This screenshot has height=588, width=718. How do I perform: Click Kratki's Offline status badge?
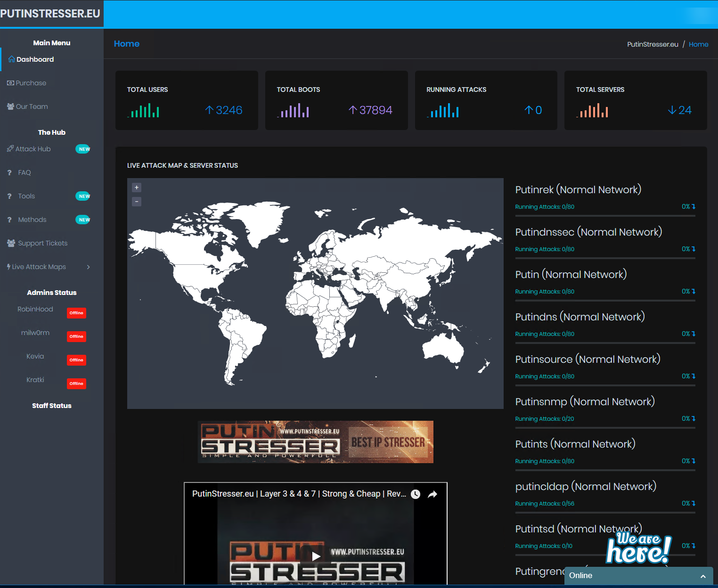76,384
